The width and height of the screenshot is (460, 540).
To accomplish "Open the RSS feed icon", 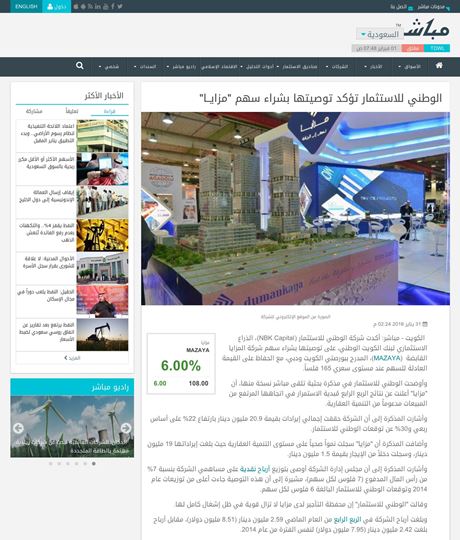I will tap(90, 7).
